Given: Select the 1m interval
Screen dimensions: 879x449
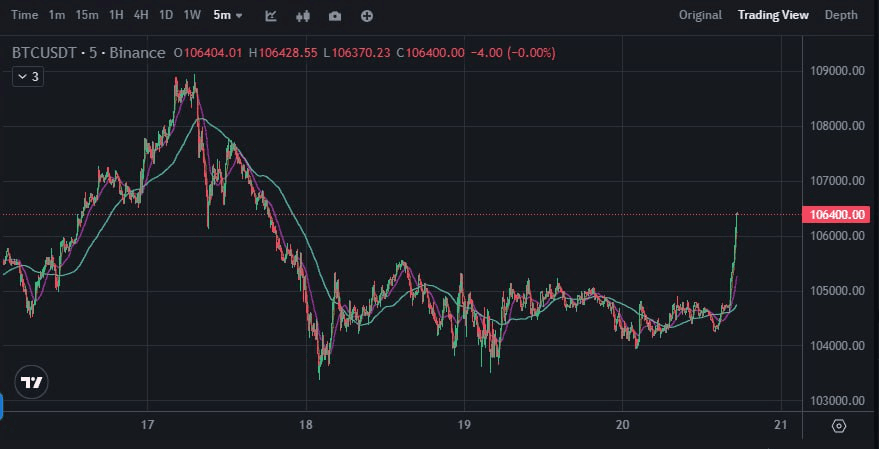Looking at the screenshot, I should tap(57, 15).
